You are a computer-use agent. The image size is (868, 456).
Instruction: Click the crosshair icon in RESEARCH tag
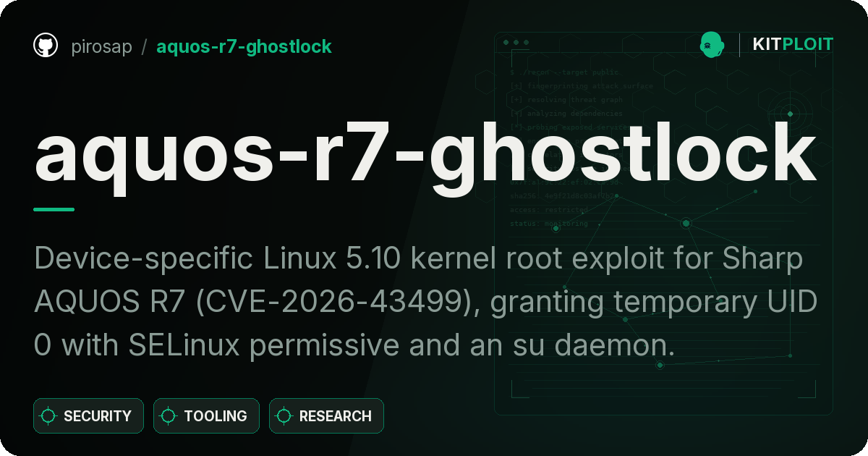[284, 416]
